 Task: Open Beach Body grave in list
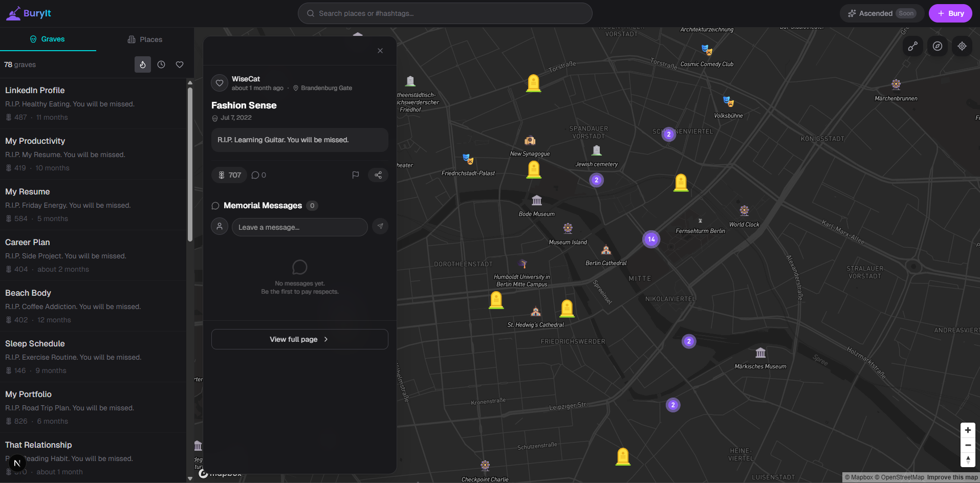[x=93, y=306]
